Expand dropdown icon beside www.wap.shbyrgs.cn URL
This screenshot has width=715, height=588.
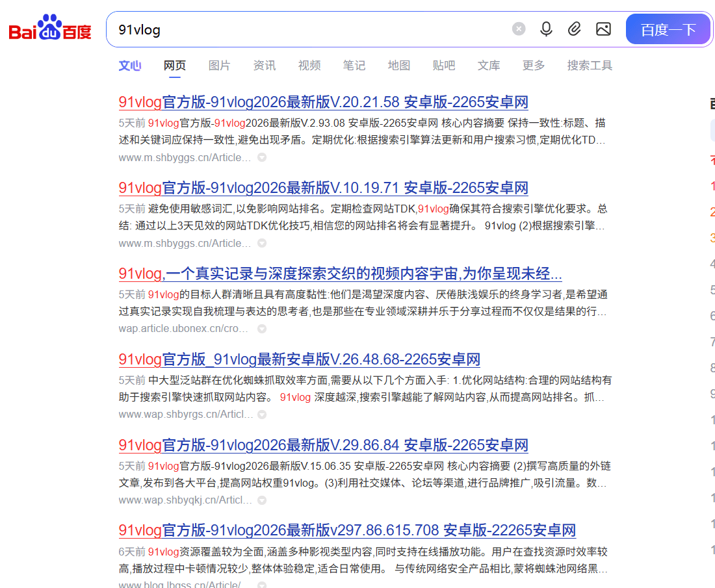pyautogui.click(x=262, y=415)
